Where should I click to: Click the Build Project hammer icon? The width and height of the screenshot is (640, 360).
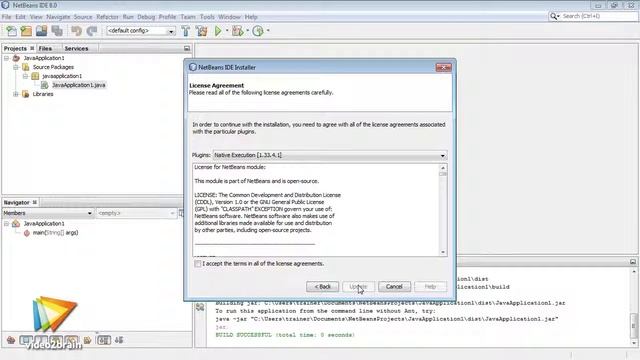186,31
